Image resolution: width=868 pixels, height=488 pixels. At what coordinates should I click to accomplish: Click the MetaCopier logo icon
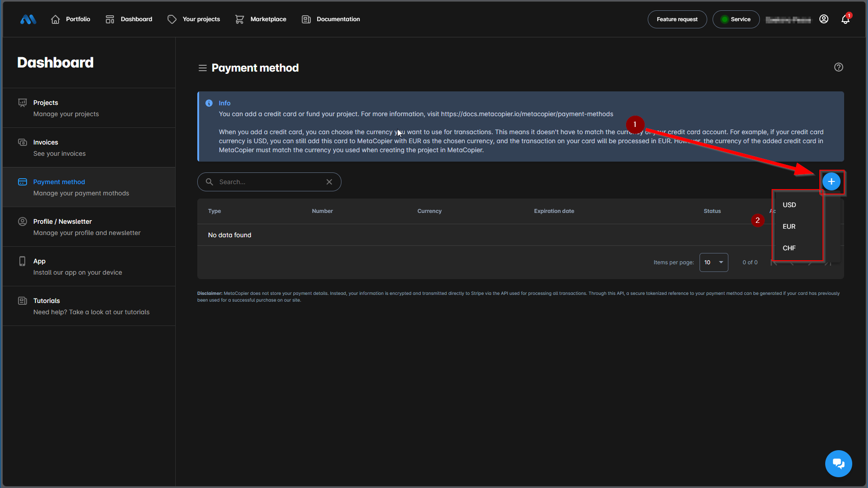tap(28, 19)
